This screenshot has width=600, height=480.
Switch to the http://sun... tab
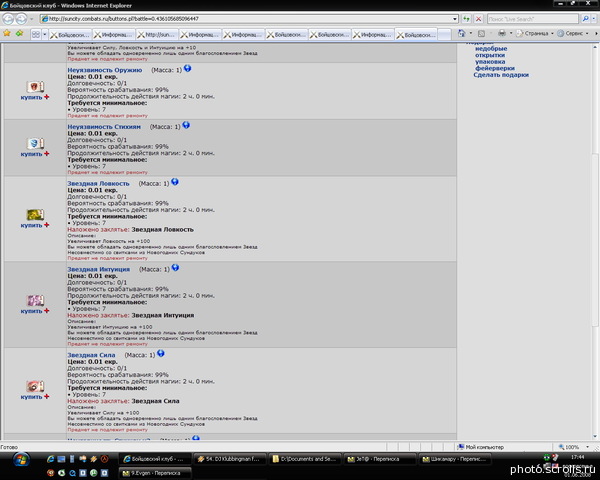(x=157, y=35)
